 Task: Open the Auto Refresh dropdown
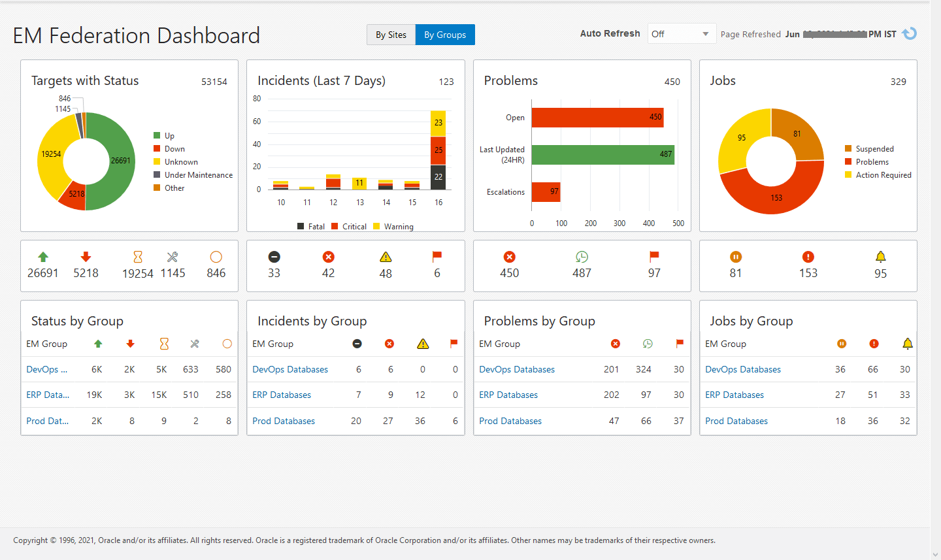[682, 33]
